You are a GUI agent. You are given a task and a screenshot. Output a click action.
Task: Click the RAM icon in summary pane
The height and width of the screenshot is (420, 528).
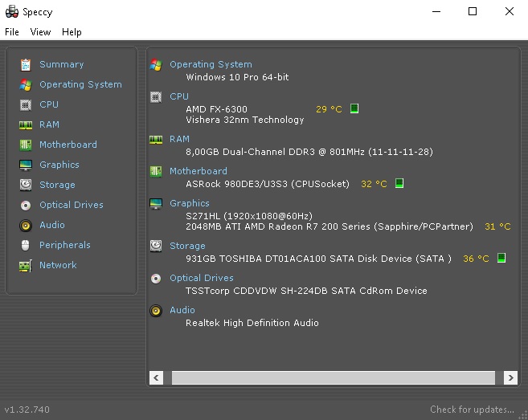click(156, 140)
